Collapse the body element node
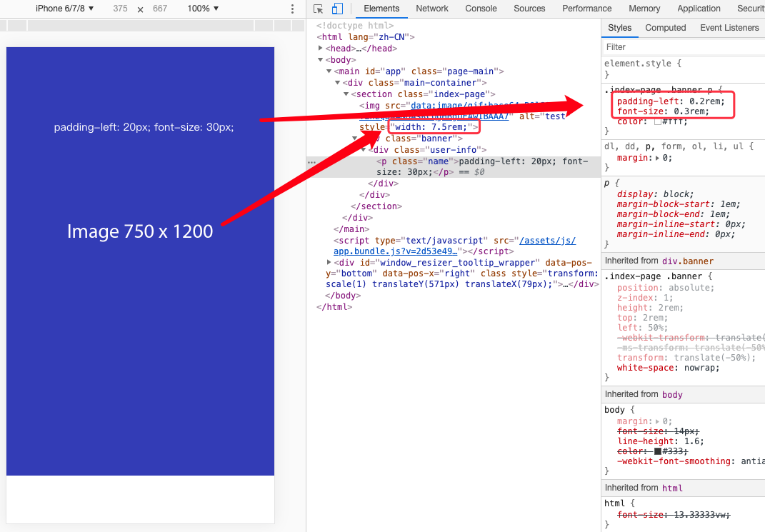Viewport: 765px width, 532px height. (x=321, y=59)
